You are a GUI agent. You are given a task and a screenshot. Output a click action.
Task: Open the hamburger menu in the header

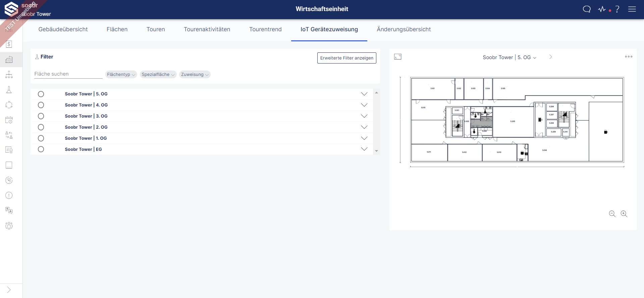click(x=632, y=9)
